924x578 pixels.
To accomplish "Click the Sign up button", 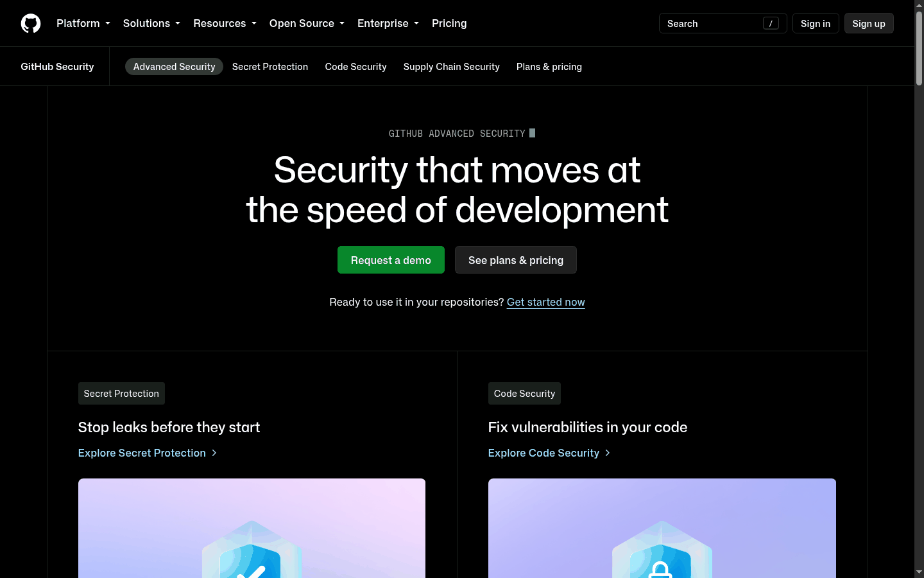I will pyautogui.click(x=869, y=23).
